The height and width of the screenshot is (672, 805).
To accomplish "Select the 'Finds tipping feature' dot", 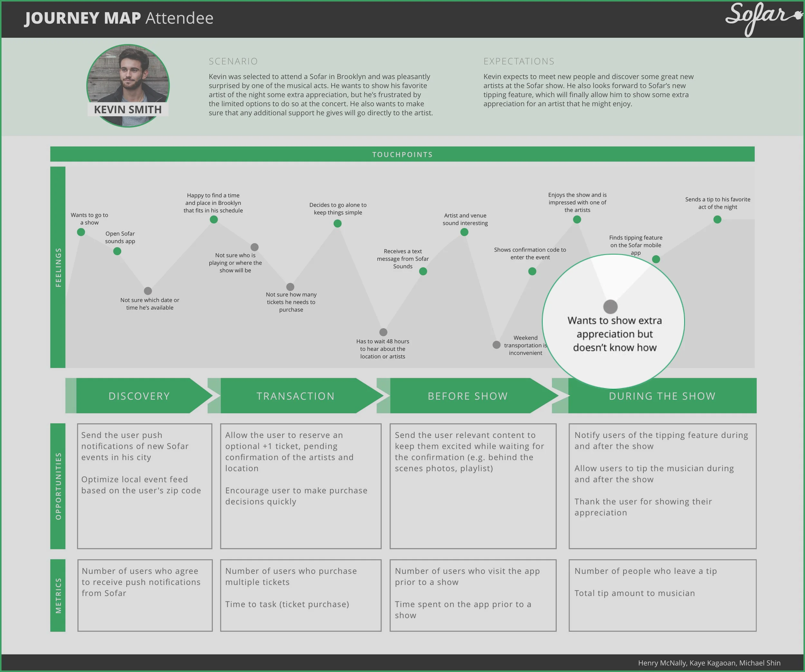I will point(656,259).
